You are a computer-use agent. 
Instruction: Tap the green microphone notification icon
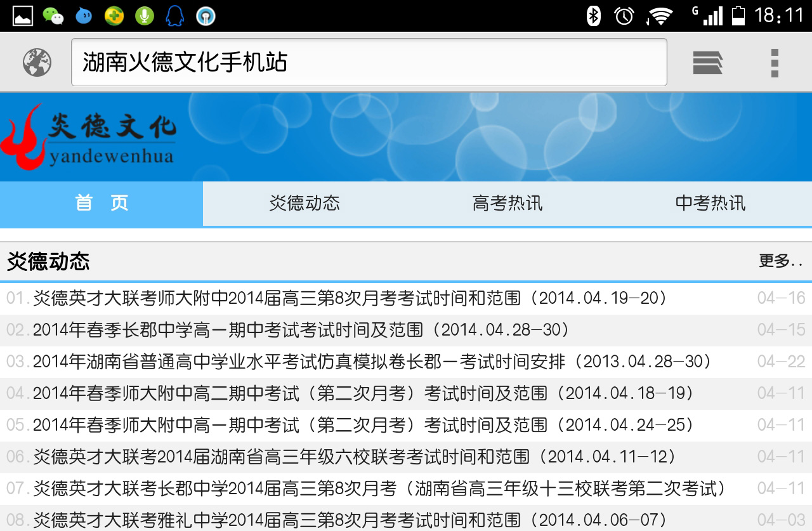tap(145, 16)
